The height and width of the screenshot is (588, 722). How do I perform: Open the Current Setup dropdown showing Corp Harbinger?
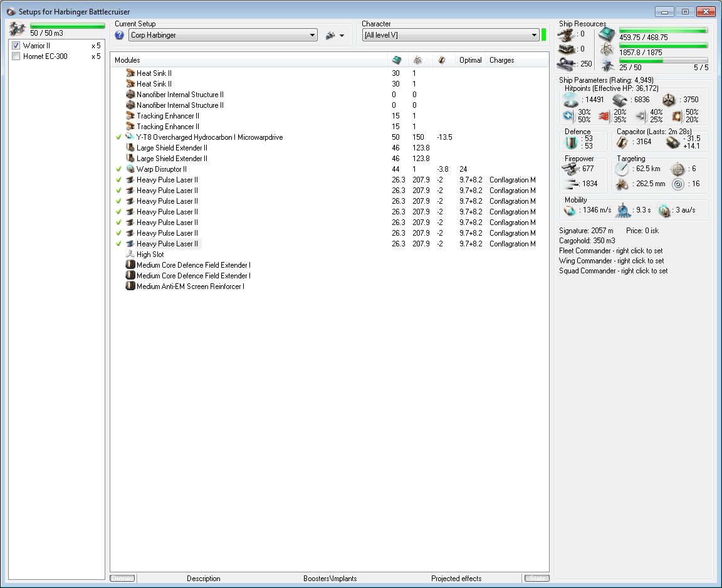tap(223, 35)
